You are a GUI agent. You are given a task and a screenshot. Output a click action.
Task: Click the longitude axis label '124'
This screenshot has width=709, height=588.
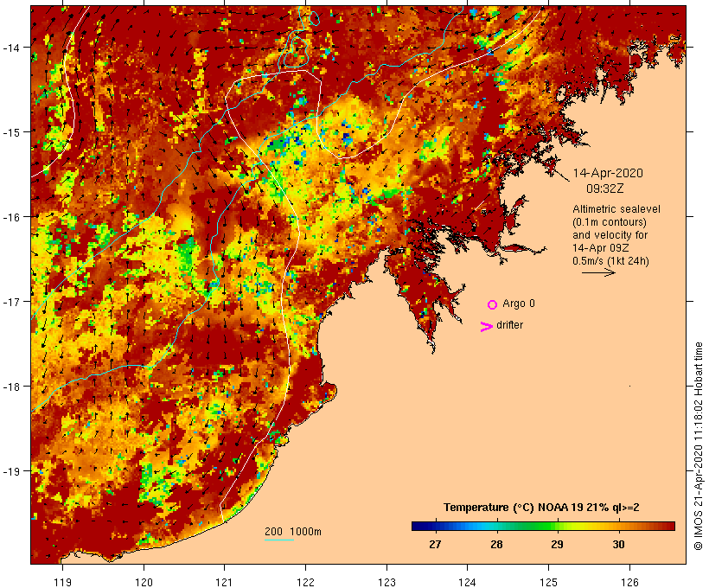click(x=468, y=582)
